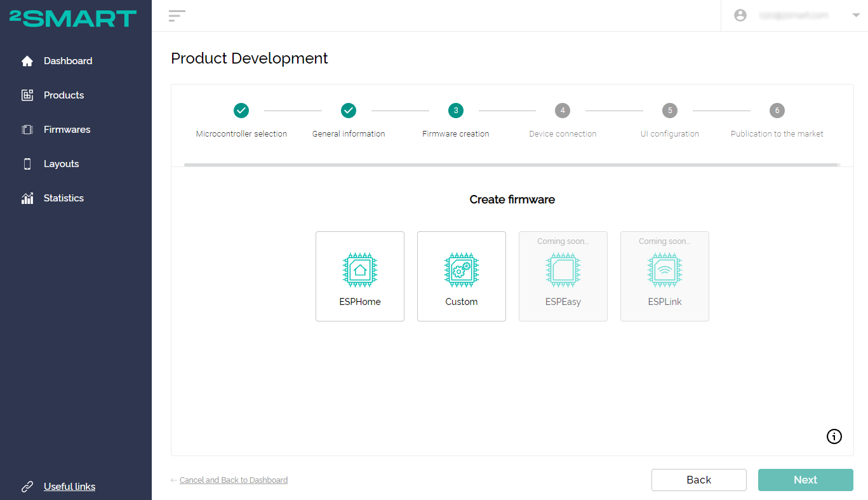Click "UI configuration" step label
The image size is (868, 500).
click(669, 134)
